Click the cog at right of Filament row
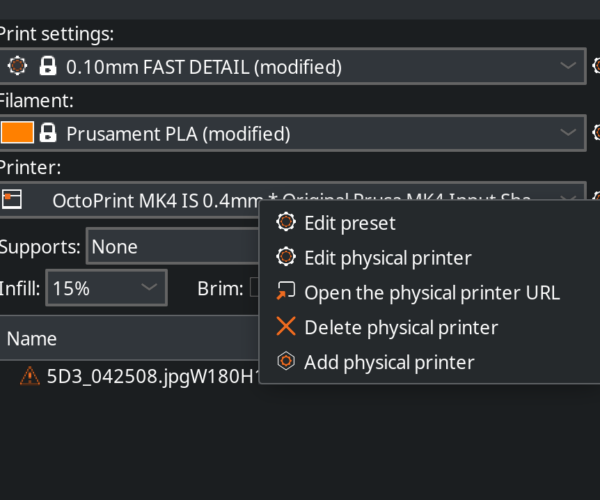The height and width of the screenshot is (500, 600). tap(596, 133)
